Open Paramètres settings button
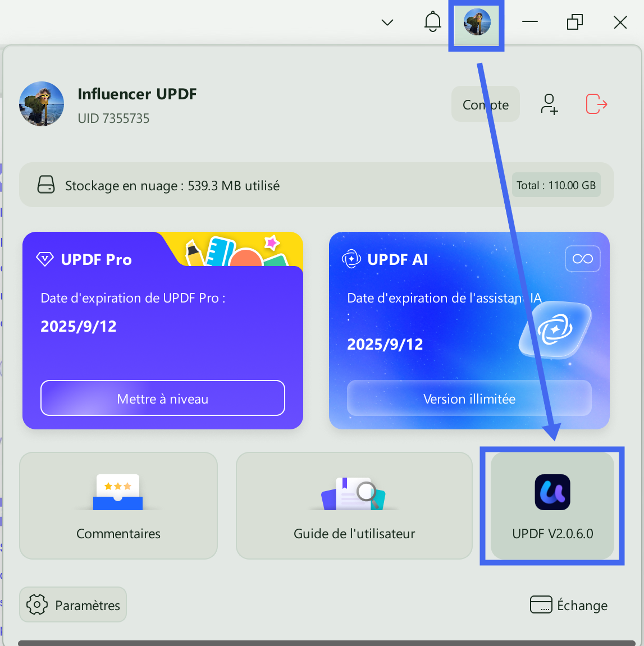The height and width of the screenshot is (646, 644). 73,604
